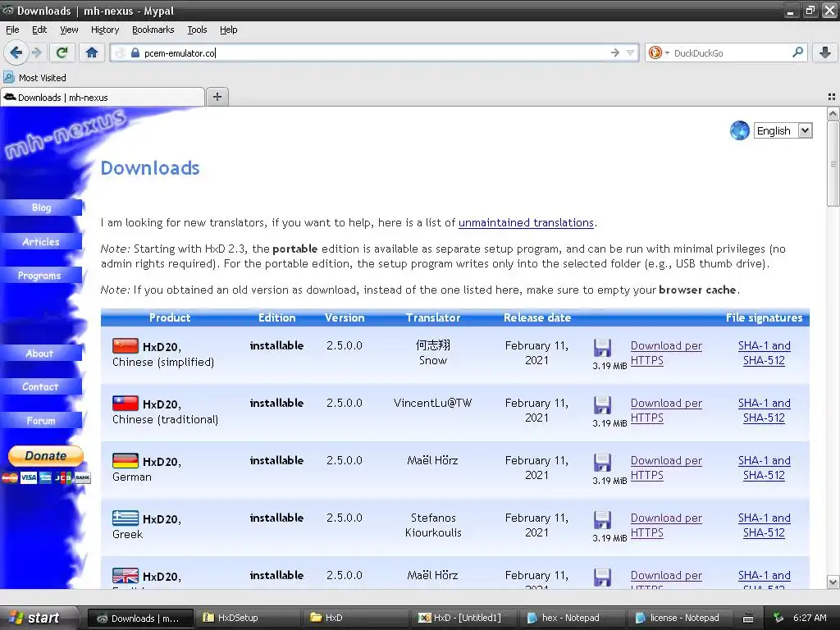The image size is (840, 630).
Task: Click the Windows start button
Action: pyautogui.click(x=39, y=618)
